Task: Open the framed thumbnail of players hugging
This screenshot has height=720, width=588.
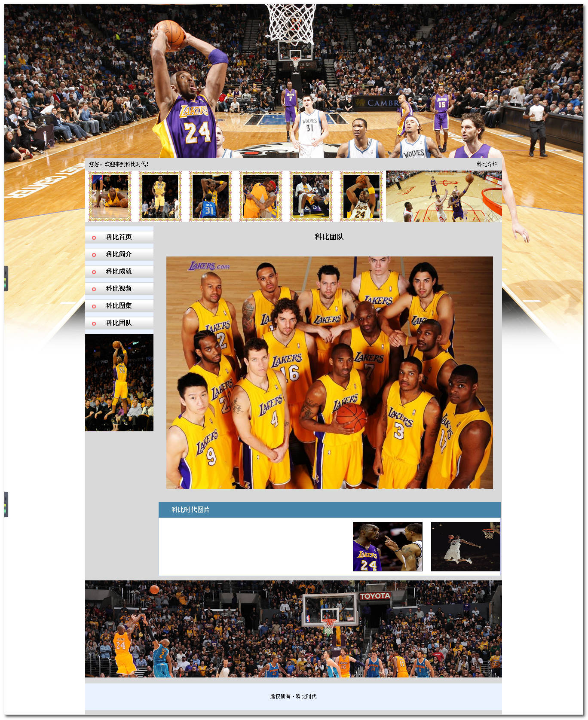Action: pos(260,196)
